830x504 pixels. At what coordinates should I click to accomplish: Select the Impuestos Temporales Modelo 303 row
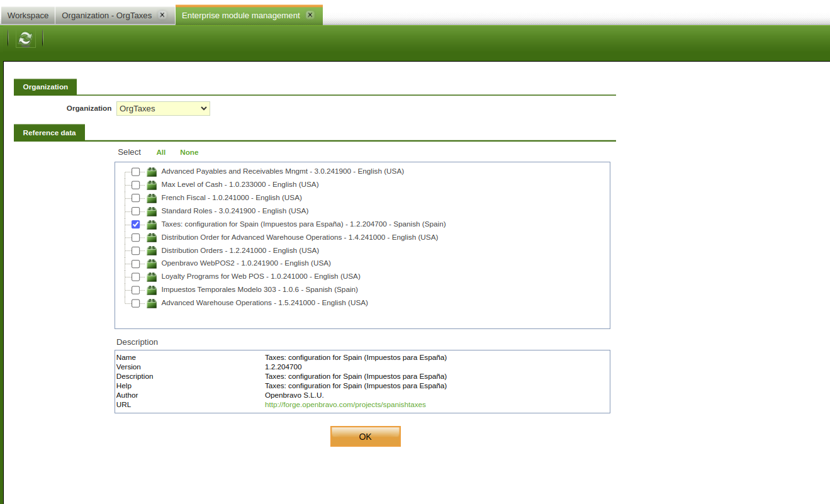point(259,289)
